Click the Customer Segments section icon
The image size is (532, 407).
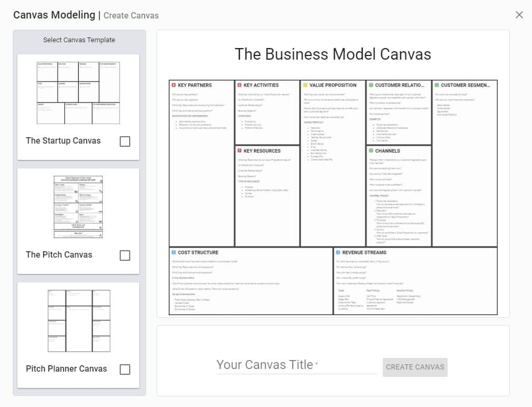coord(437,85)
